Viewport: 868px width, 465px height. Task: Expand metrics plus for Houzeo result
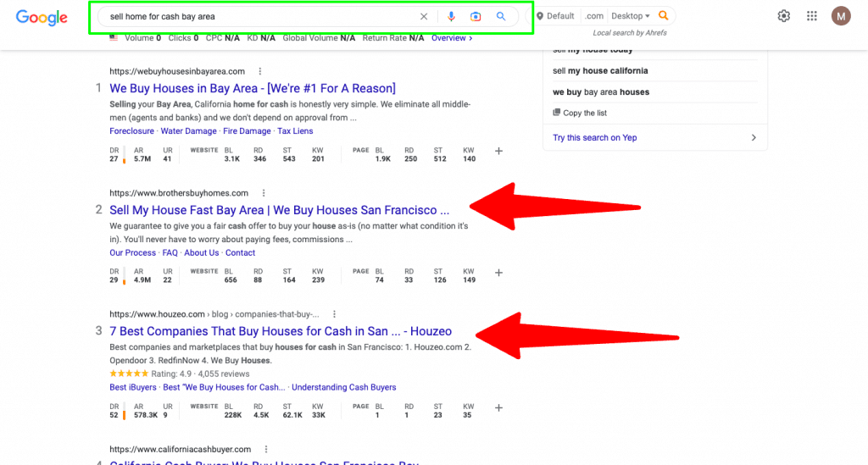[x=498, y=407]
